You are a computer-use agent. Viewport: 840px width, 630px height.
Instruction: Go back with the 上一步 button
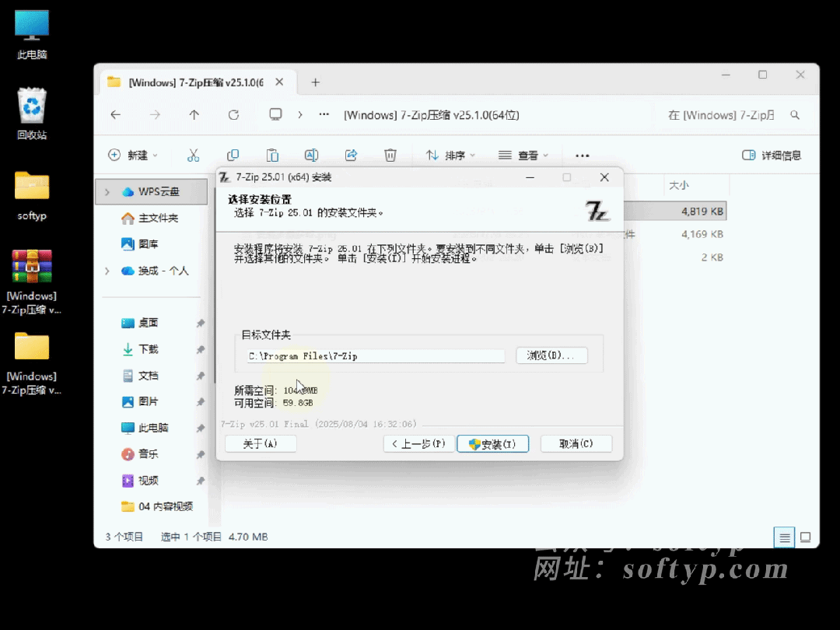[x=419, y=443]
